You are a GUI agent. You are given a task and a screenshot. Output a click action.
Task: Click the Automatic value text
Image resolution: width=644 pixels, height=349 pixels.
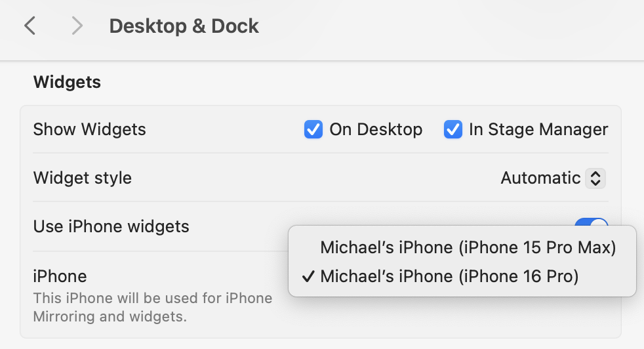[x=540, y=178]
